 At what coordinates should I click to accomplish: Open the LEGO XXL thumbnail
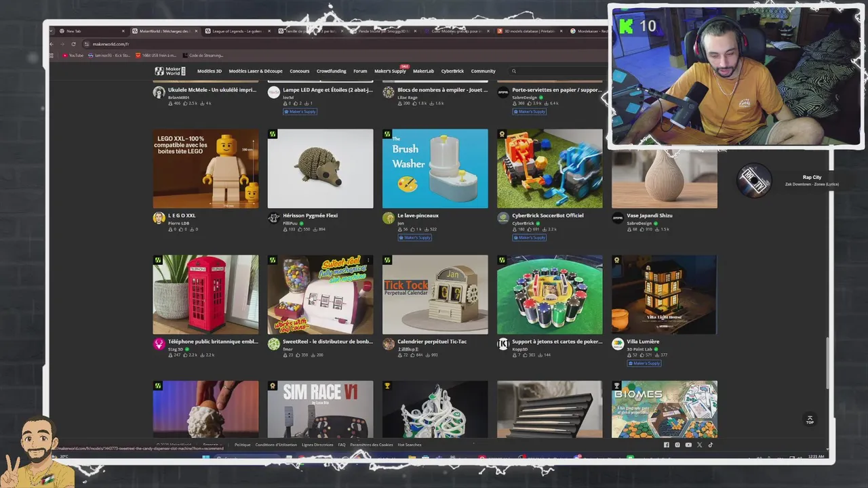(205, 169)
